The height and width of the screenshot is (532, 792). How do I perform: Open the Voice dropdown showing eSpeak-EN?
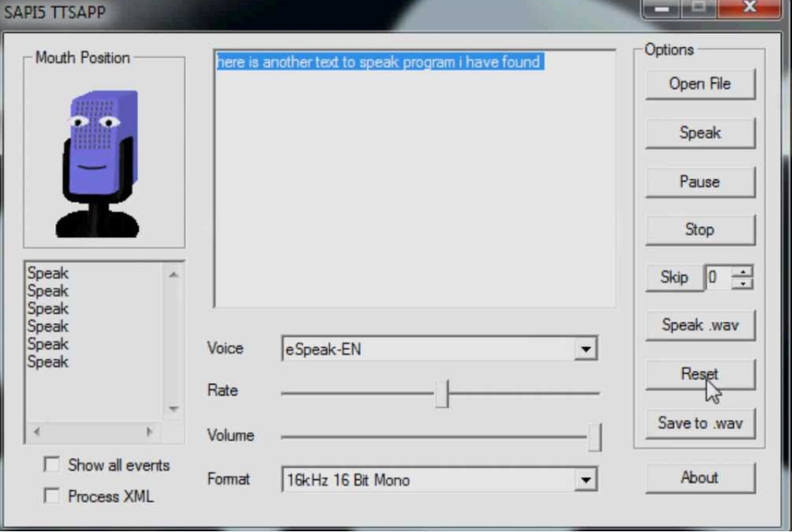point(586,349)
